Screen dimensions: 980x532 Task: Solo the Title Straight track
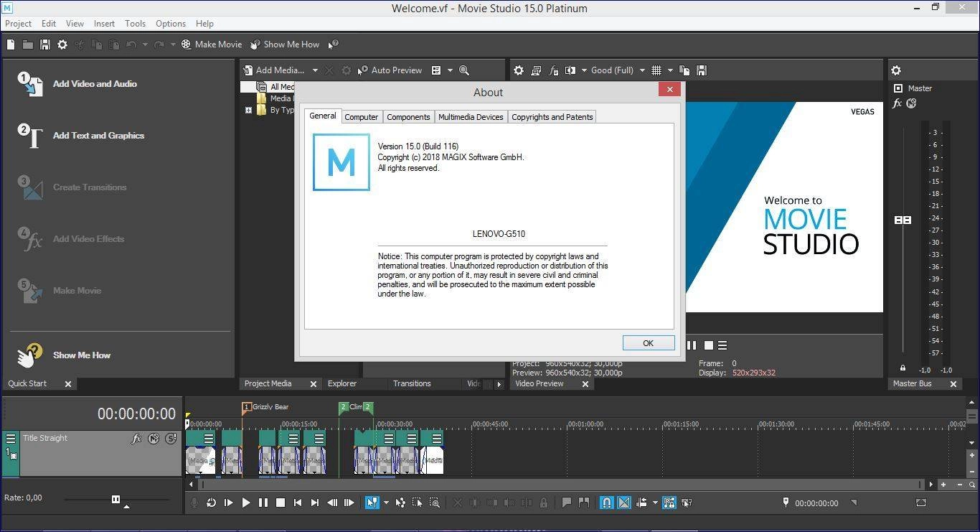(x=171, y=439)
